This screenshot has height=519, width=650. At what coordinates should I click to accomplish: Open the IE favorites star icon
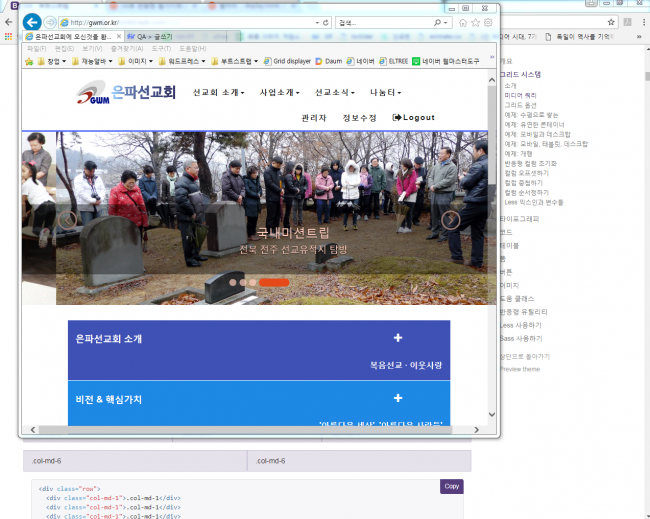tap(475, 23)
